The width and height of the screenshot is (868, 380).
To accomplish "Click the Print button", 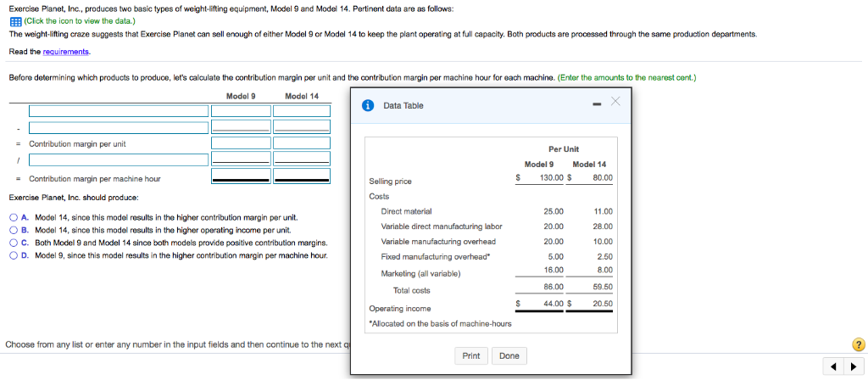I will (471, 355).
